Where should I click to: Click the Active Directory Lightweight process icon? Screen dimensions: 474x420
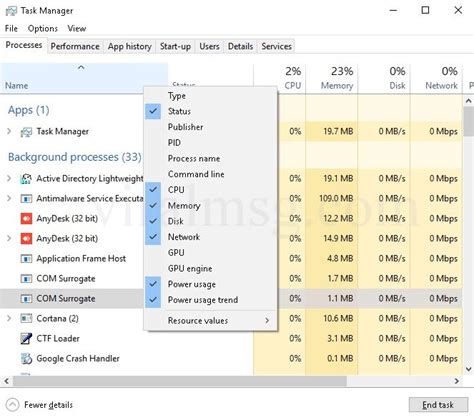pyautogui.click(x=26, y=179)
